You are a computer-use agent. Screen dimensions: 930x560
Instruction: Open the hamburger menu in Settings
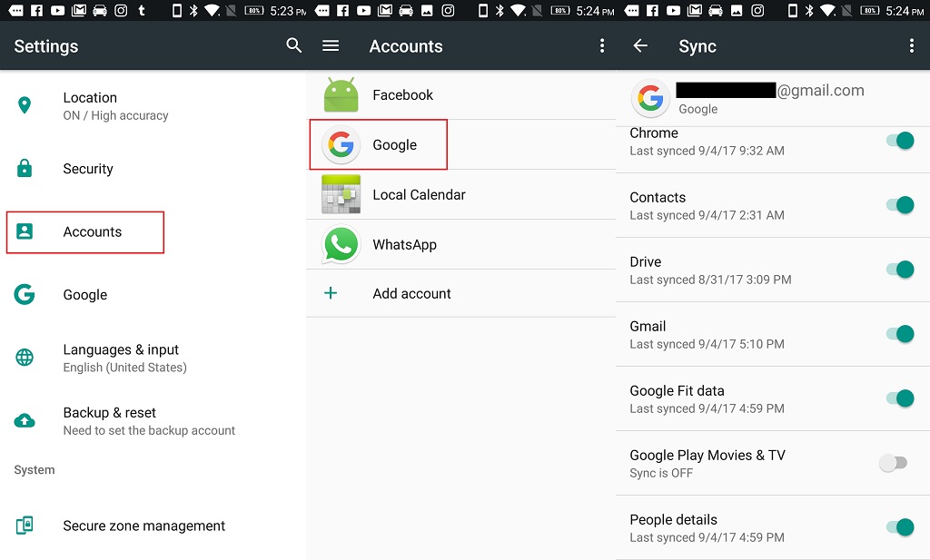[331, 45]
